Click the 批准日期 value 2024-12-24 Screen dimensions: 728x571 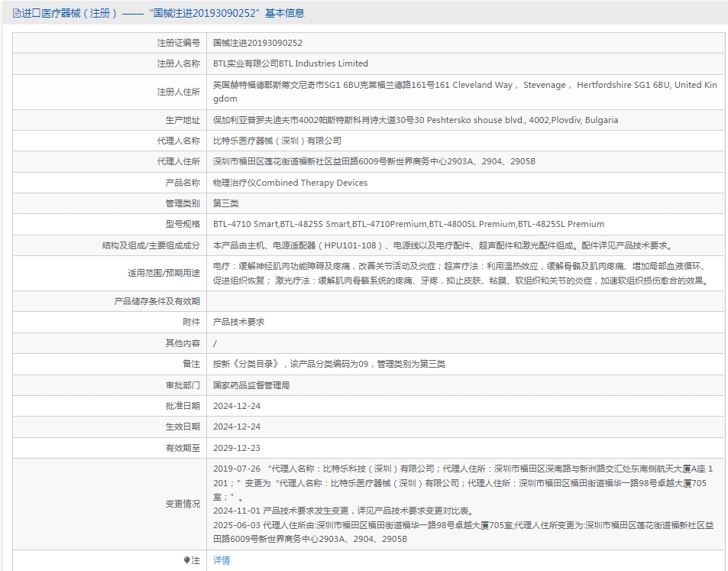tap(236, 406)
